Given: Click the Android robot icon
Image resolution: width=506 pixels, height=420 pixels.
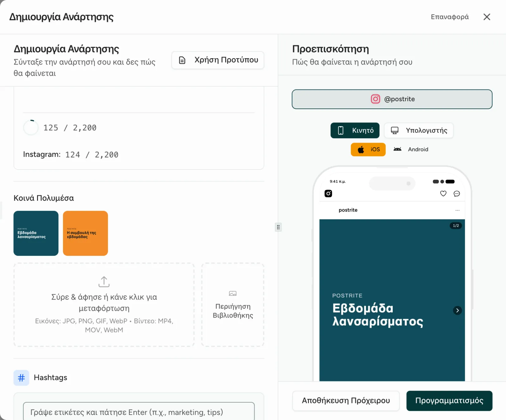Looking at the screenshot, I should pos(398,149).
